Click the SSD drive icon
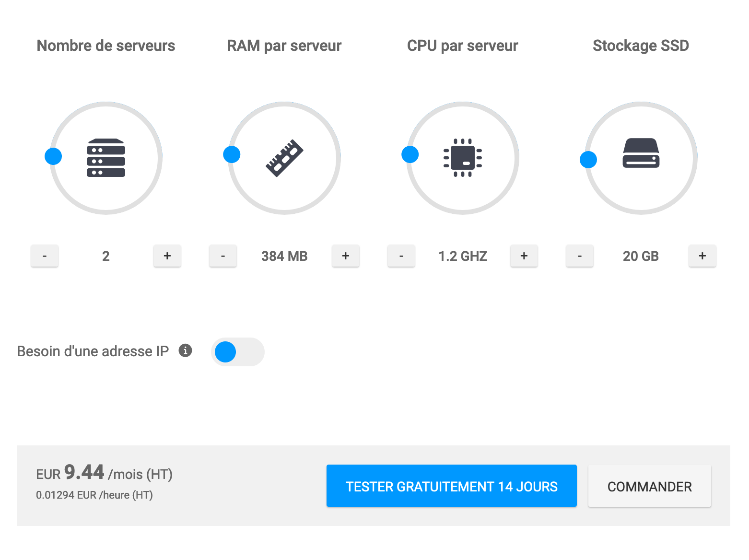749x560 pixels. coord(641,153)
